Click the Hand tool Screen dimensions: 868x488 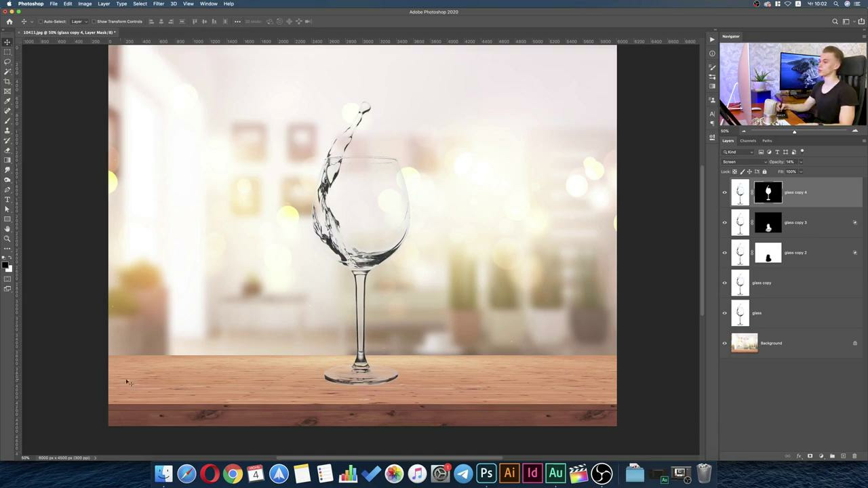click(x=7, y=229)
